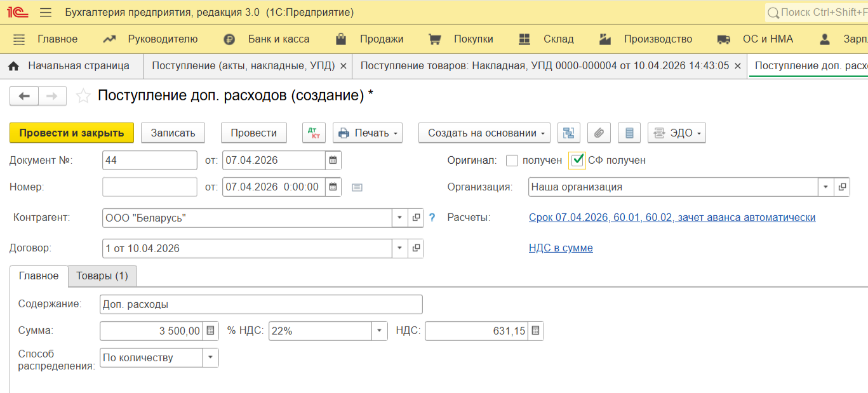This screenshot has width=868, height=393.
Task: Open Договор card icon
Action: pyautogui.click(x=416, y=248)
